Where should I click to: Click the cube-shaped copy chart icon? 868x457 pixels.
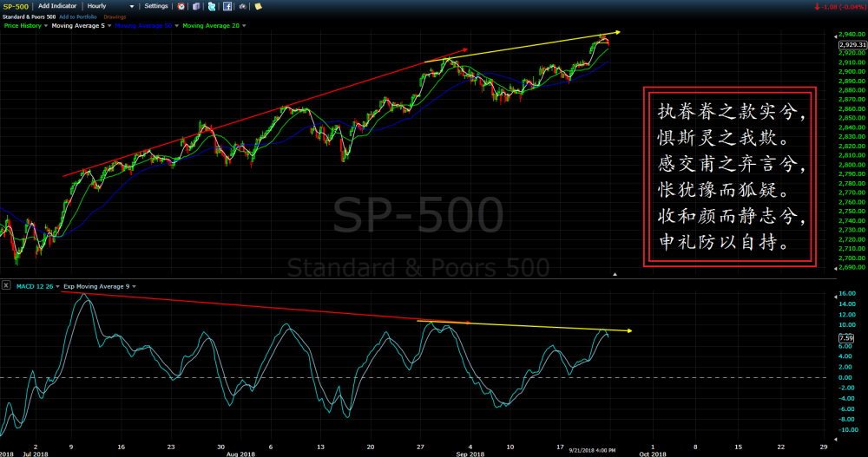196,7
